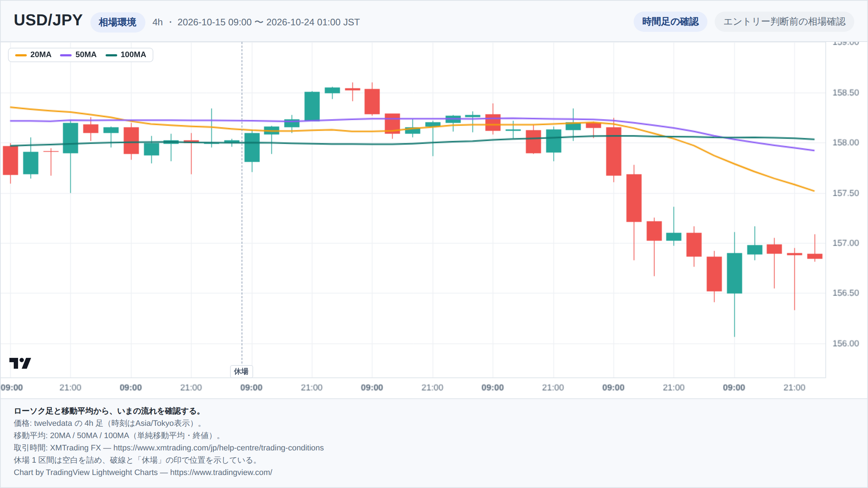Click the purple 50MA legend swatch
868x488 pixels.
click(66, 55)
